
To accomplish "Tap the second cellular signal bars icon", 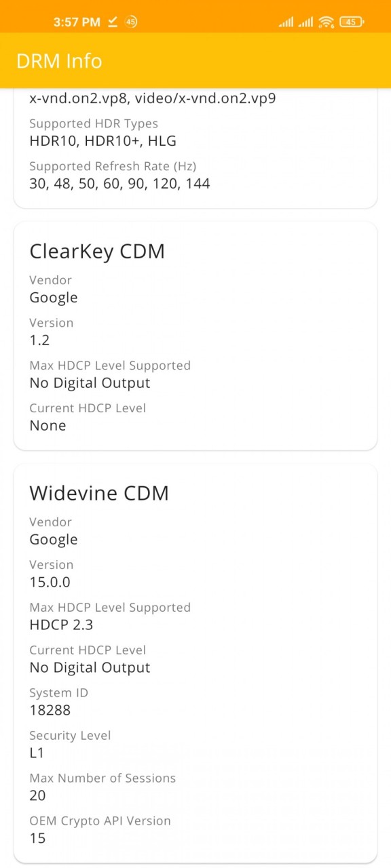I will [305, 22].
